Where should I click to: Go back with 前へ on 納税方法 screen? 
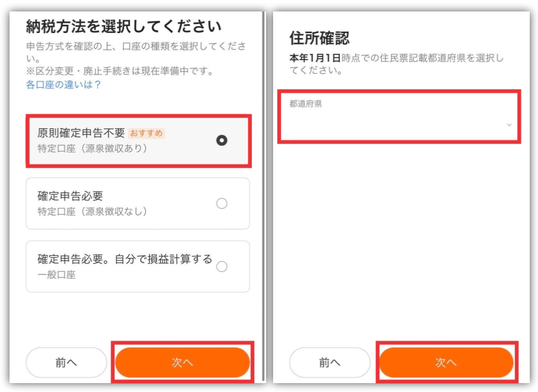(x=66, y=362)
